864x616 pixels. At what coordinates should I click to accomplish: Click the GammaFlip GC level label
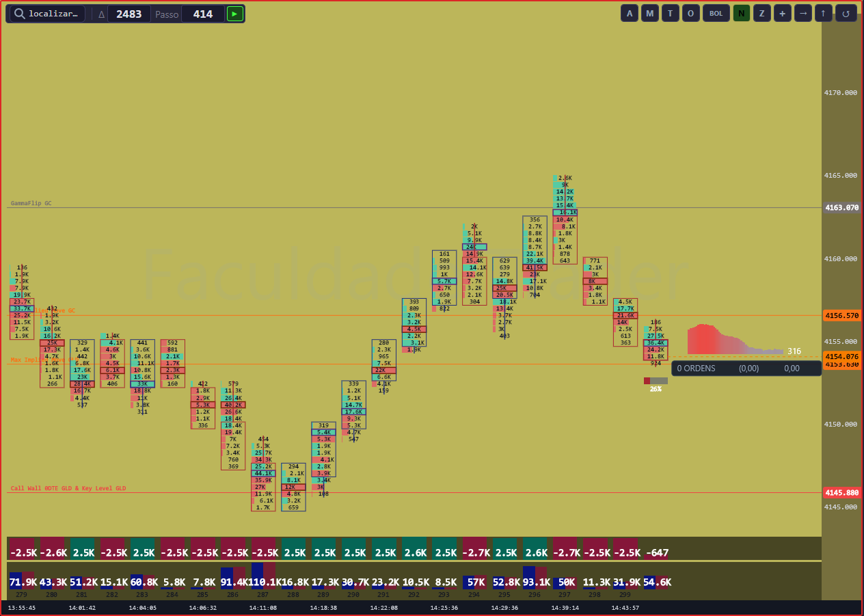point(31,203)
